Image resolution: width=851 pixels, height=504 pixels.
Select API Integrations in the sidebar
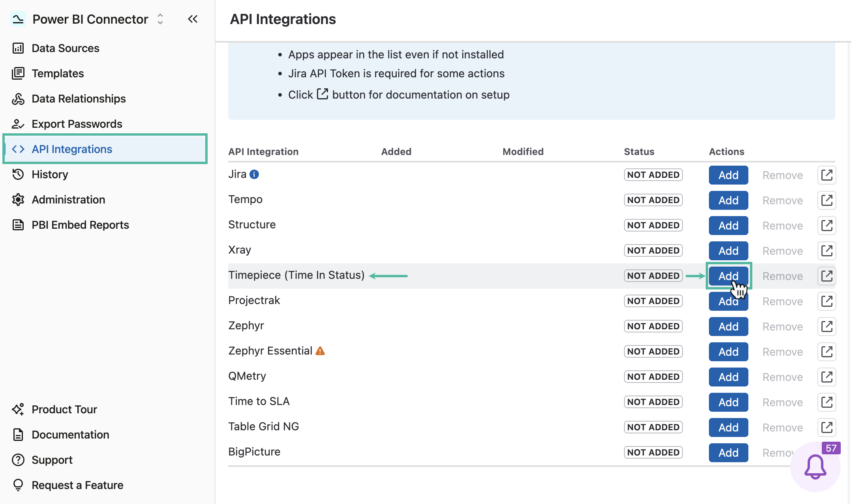coord(105,149)
